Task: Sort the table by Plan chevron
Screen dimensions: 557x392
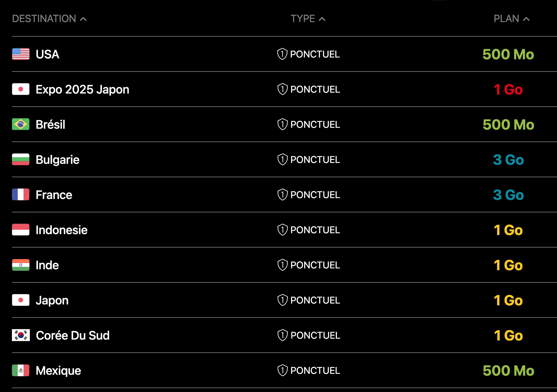Action: tap(527, 19)
